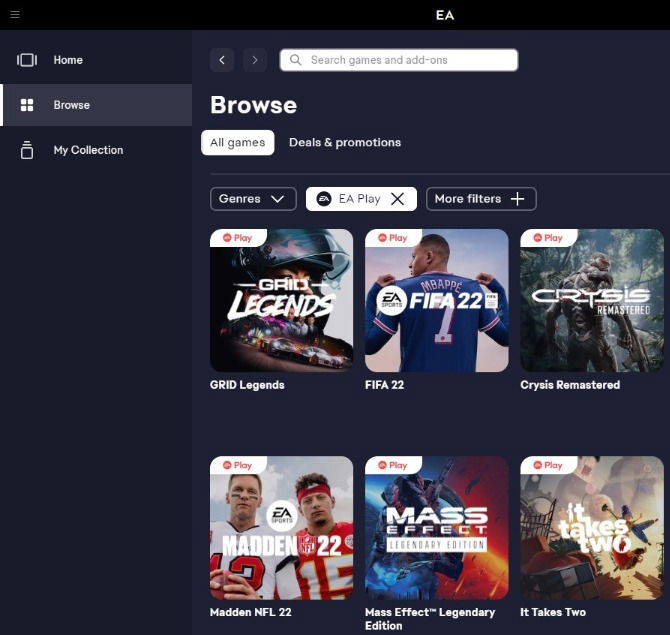Click EA Play badge on Crysis Remastered
670x635 pixels.
pos(548,238)
